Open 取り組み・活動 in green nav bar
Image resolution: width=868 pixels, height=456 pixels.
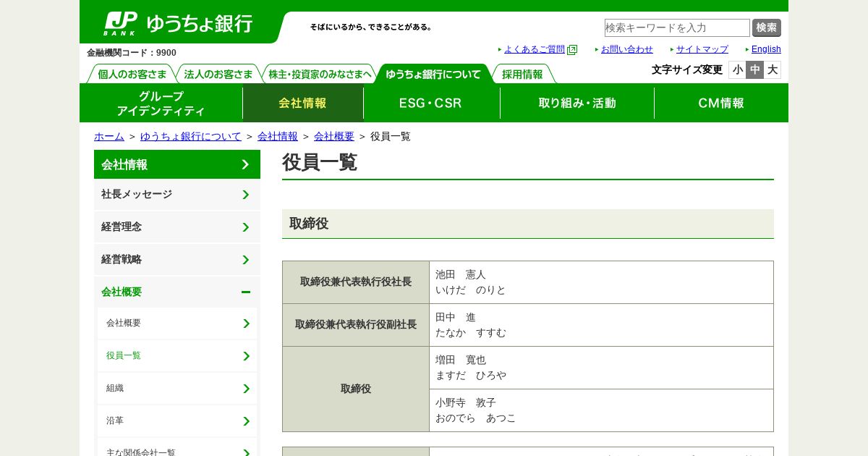(577, 104)
